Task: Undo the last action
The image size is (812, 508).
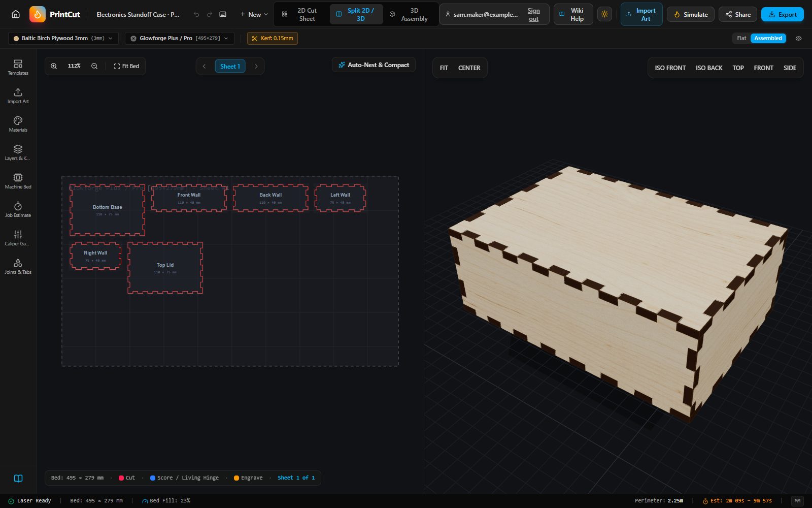Action: 196,14
